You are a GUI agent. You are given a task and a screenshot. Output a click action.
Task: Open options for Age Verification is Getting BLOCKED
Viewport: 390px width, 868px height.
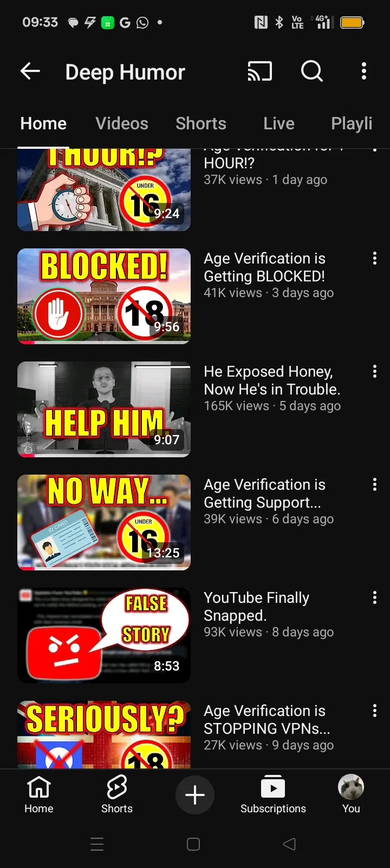(x=374, y=258)
